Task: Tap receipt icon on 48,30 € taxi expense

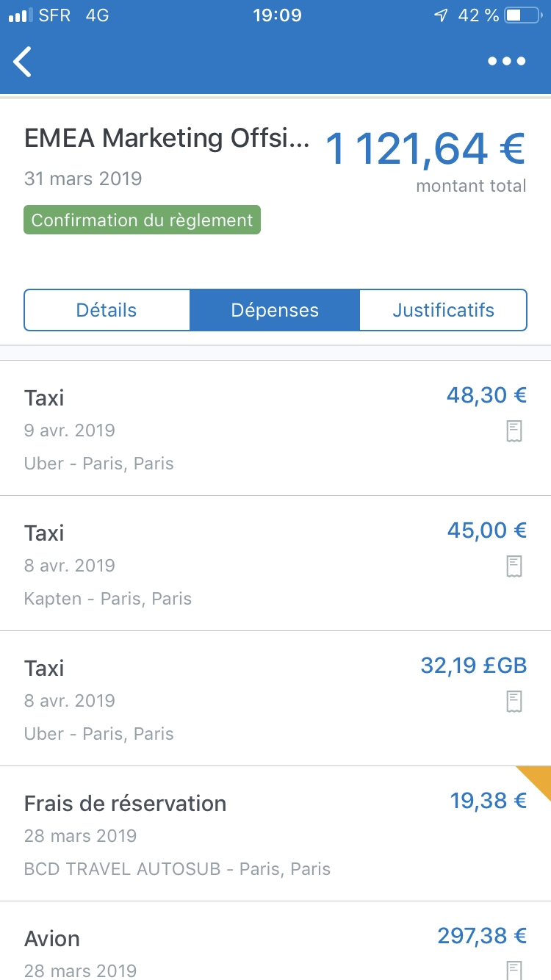Action: pos(514,431)
